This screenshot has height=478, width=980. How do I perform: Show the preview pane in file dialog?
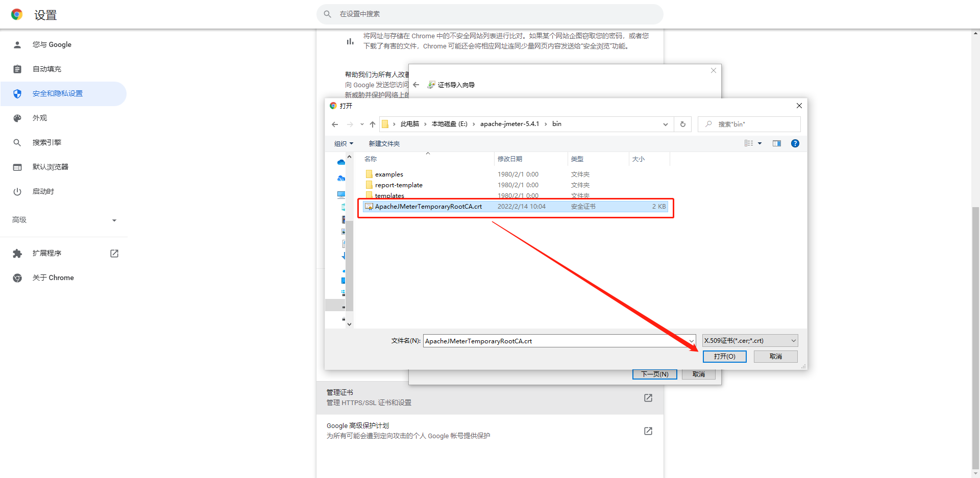point(777,144)
